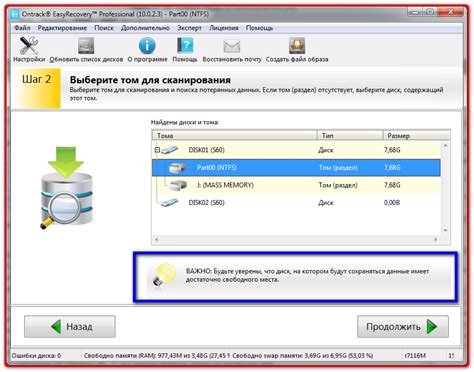Viewport: 474px width, 372px height.
Task: Sort the list by Тип column header
Action: tap(350, 136)
